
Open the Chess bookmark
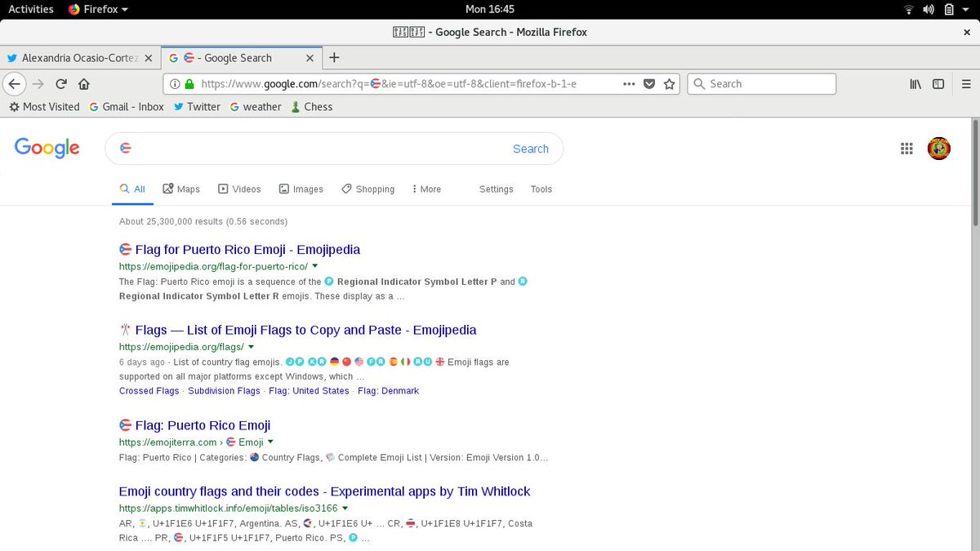point(312,107)
